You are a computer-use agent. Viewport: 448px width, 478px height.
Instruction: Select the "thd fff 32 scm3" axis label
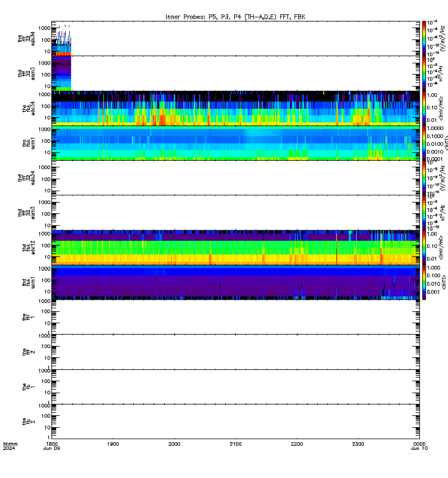click(x=26, y=213)
